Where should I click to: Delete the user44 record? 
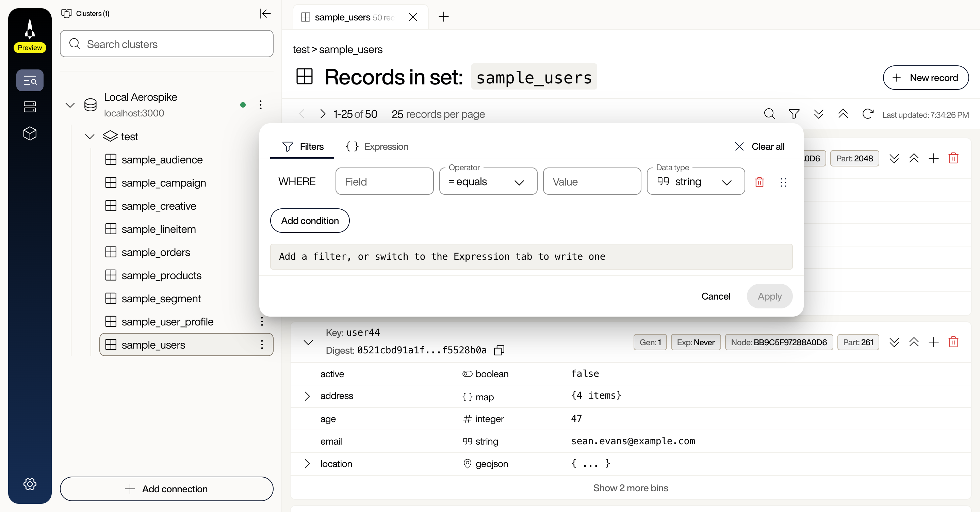pos(953,342)
